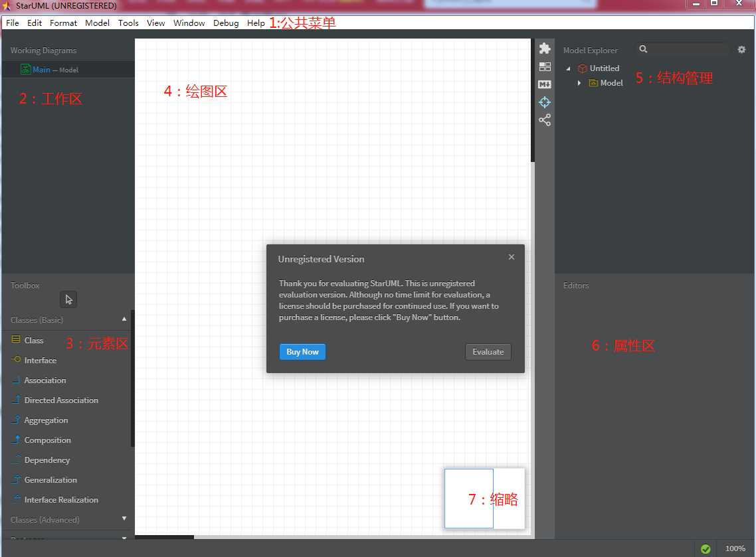Select the 'Untitled' project label
The height and width of the screenshot is (557, 756).
coord(604,68)
